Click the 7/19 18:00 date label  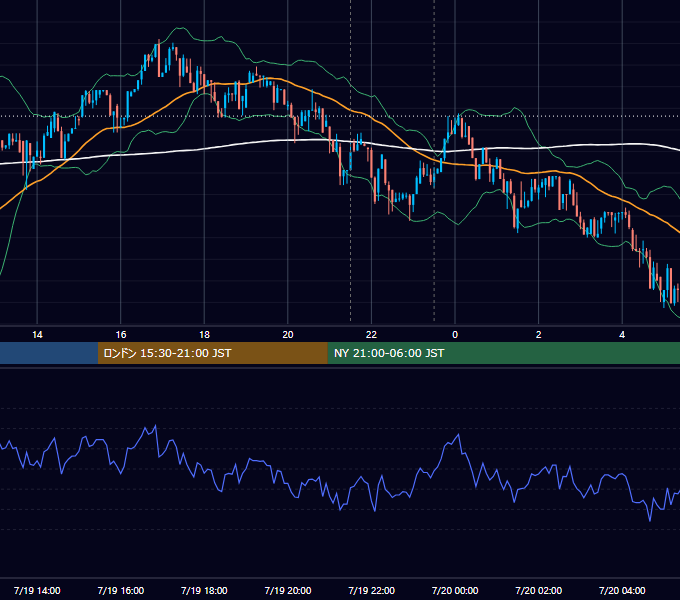click(204, 590)
